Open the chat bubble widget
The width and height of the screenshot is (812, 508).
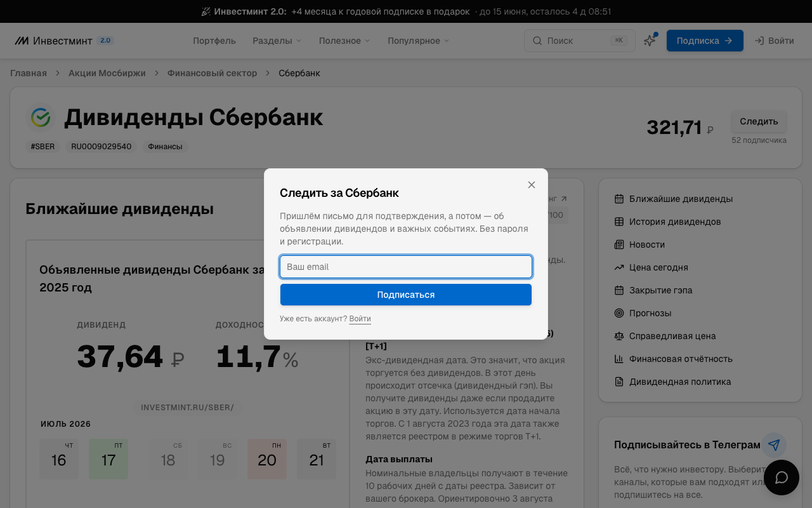click(782, 478)
